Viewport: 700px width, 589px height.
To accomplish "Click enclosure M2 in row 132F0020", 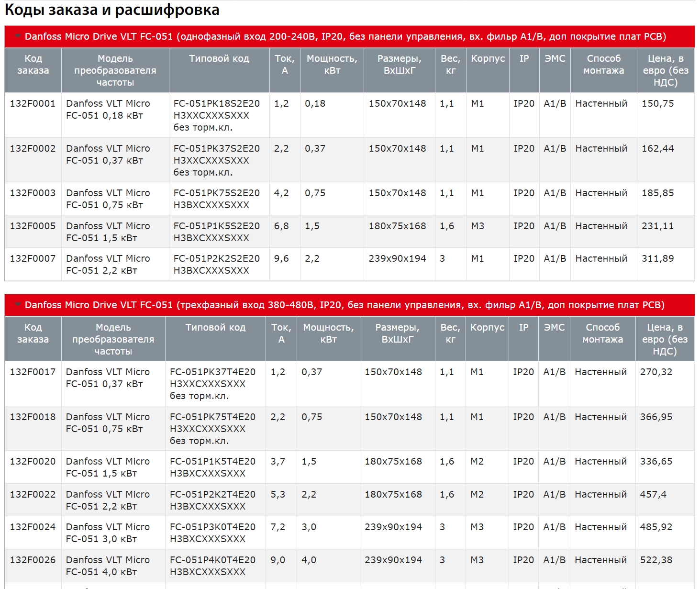I will (477, 461).
